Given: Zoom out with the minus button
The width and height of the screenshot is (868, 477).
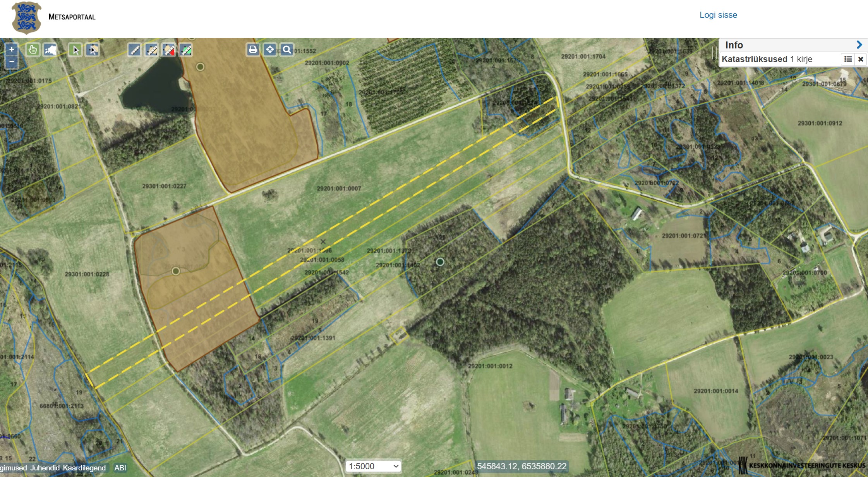Looking at the screenshot, I should coord(12,62).
